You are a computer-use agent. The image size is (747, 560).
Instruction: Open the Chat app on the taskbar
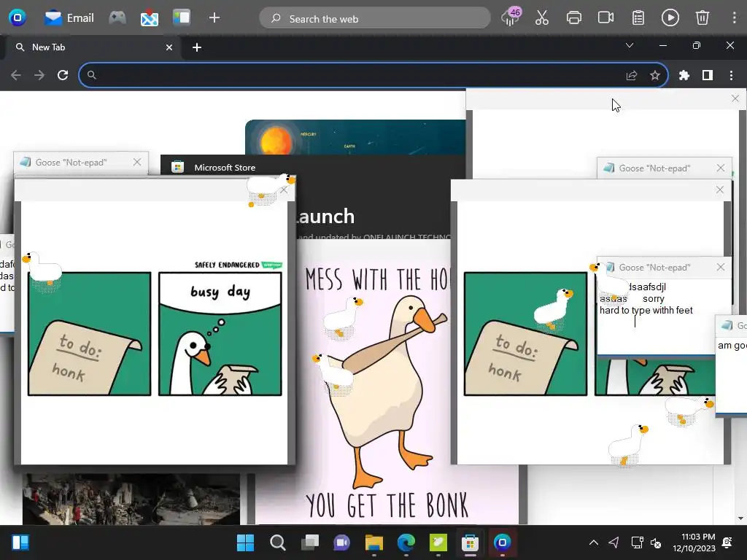click(x=341, y=542)
